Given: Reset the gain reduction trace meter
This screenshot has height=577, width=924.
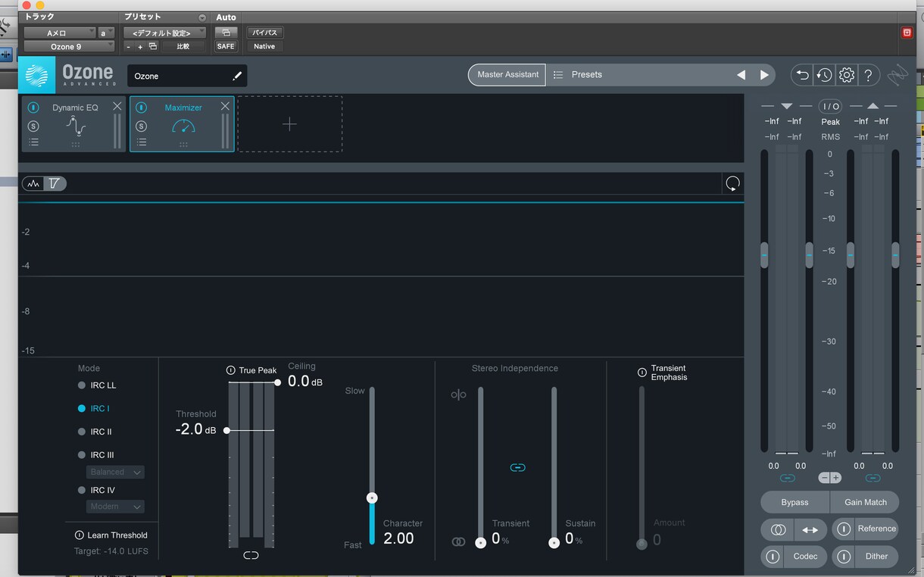Looking at the screenshot, I should [x=732, y=183].
